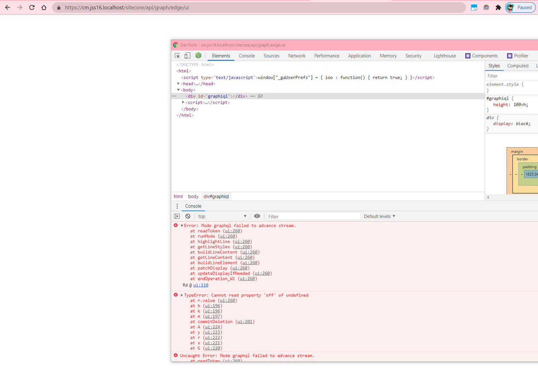The width and height of the screenshot is (538, 392).
Task: Open the Performance tab
Action: click(x=327, y=56)
